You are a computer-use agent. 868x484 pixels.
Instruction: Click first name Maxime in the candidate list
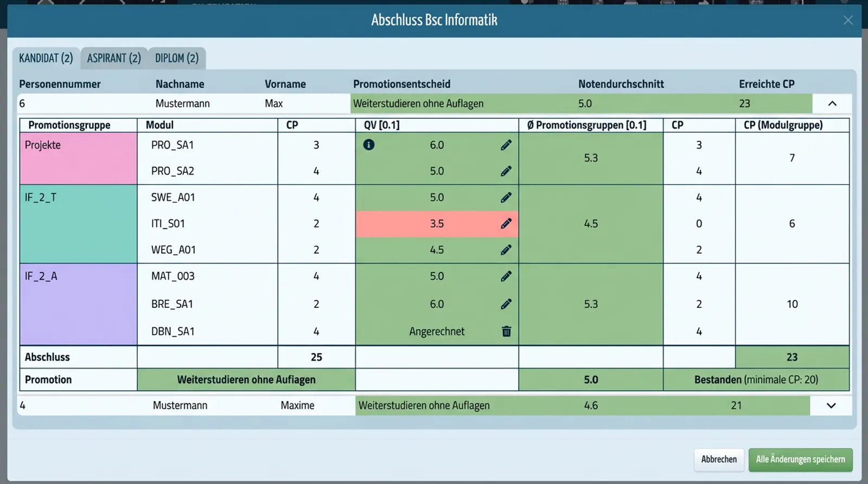297,405
